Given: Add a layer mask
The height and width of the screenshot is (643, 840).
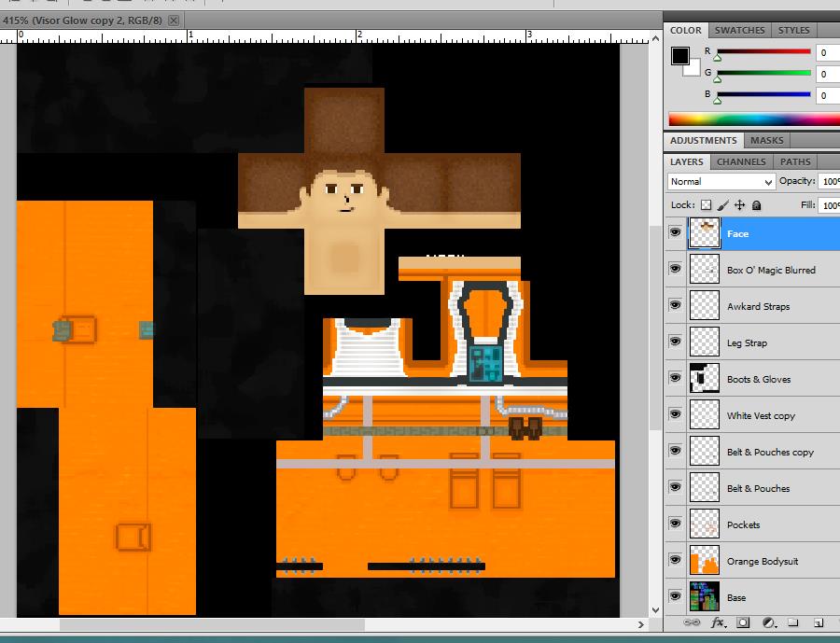Looking at the screenshot, I should pos(744,622).
